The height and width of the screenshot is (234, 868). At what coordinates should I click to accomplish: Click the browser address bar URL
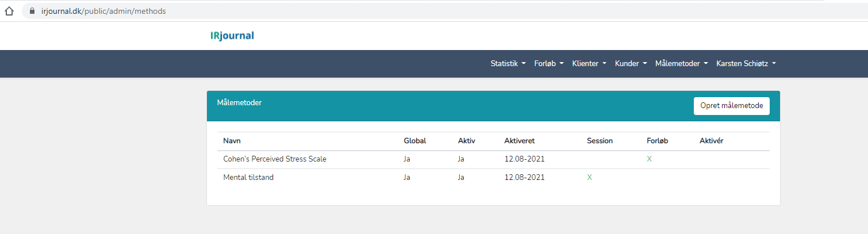point(103,11)
